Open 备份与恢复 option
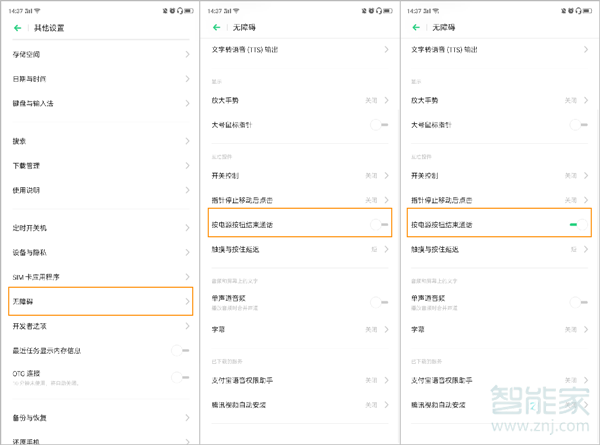This screenshot has width=600, height=445. [x=35, y=417]
